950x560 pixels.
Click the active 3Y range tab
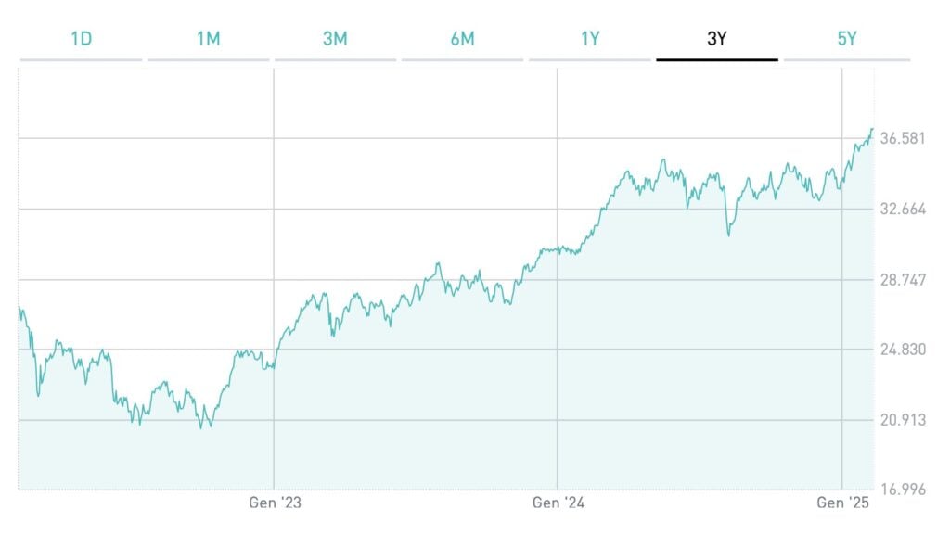coord(715,40)
